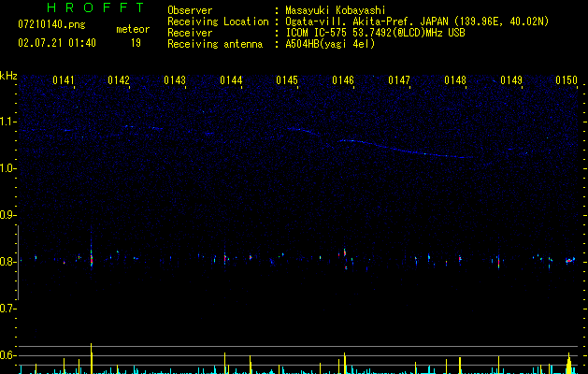Click the Observer label
The image size is (588, 374).
190,10
